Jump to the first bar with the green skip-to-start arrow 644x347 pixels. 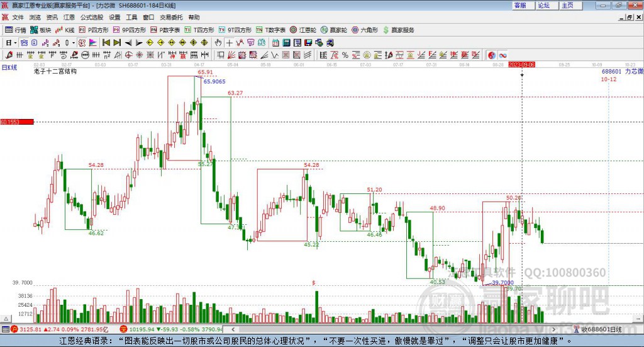[x=106, y=43]
